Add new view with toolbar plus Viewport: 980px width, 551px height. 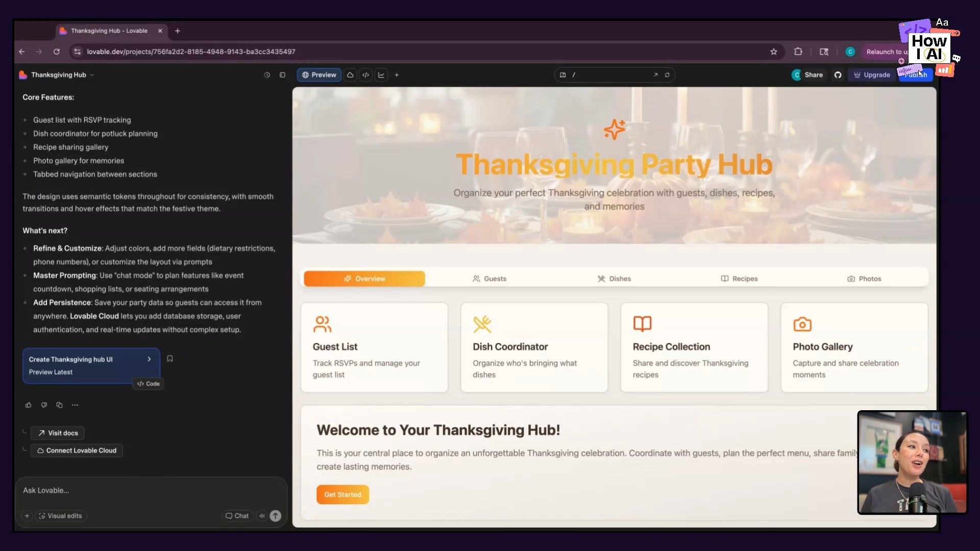[397, 75]
